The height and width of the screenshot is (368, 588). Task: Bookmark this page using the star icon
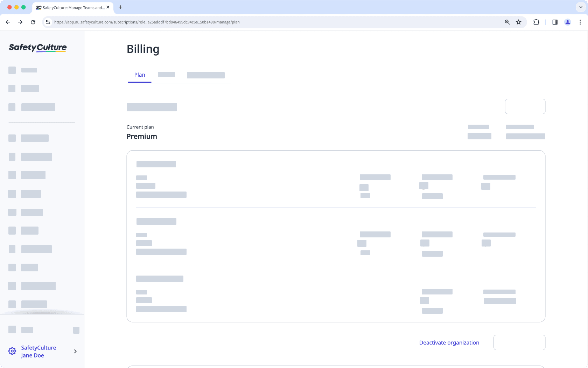coord(519,22)
